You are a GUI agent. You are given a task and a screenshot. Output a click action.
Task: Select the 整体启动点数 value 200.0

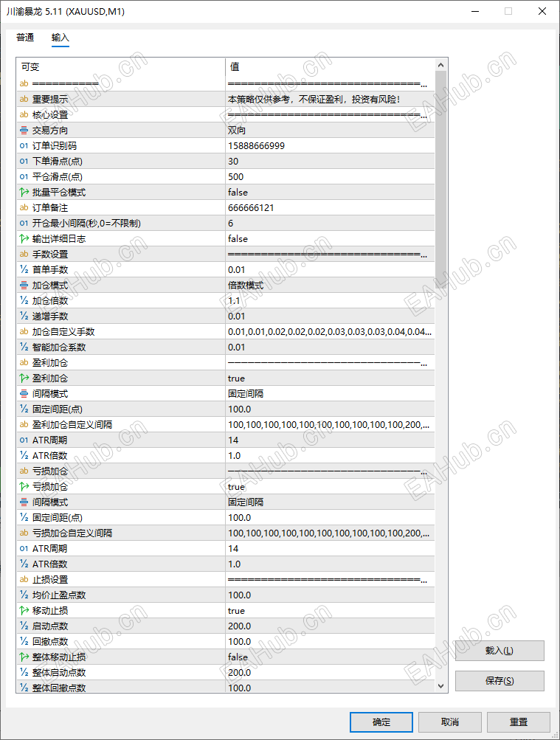coord(239,673)
